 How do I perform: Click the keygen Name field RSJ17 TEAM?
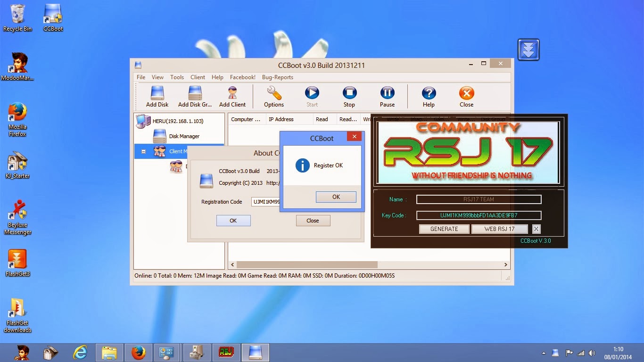[479, 199]
